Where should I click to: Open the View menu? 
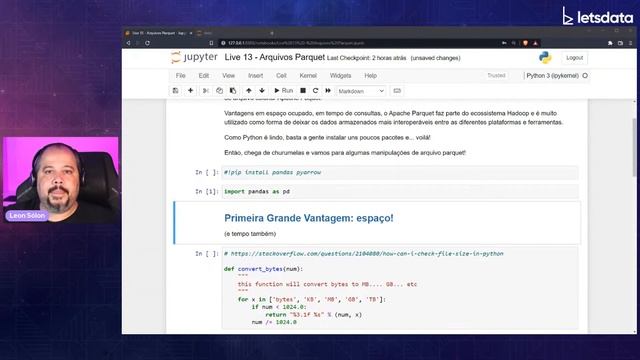pyautogui.click(x=229, y=76)
